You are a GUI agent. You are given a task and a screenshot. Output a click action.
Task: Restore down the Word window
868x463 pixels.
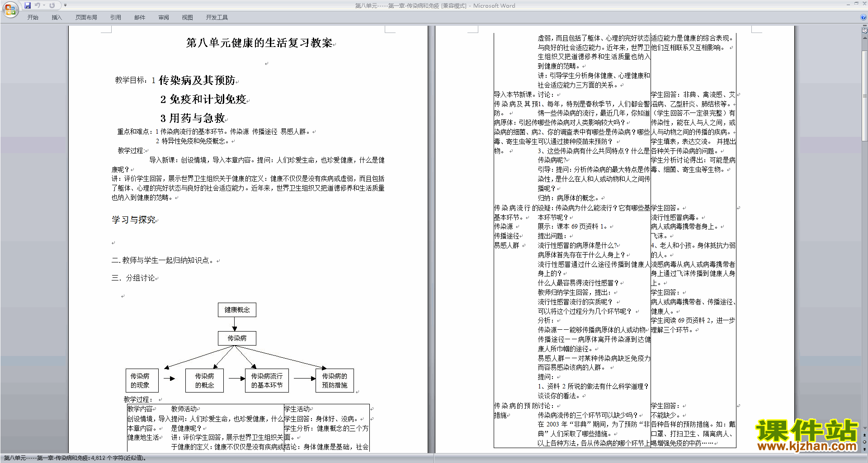[x=856, y=4]
